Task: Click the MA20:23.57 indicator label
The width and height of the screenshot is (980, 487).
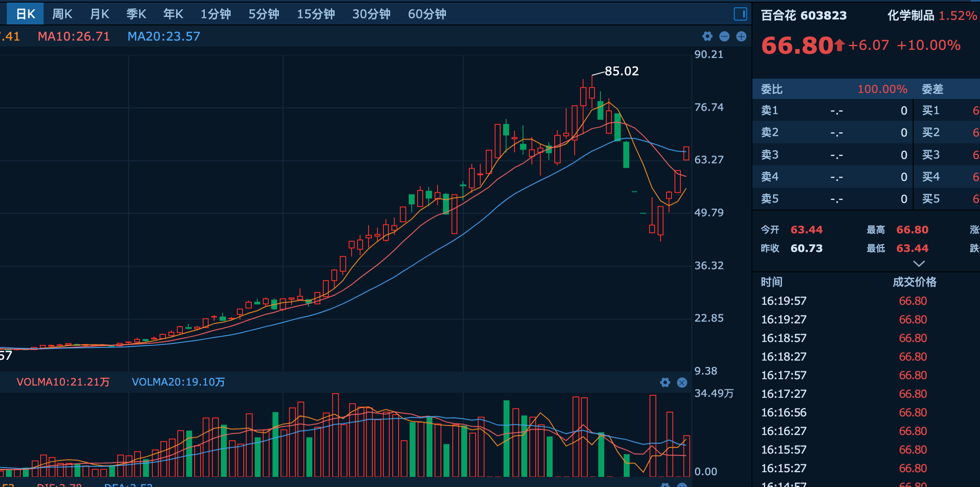Action: point(164,36)
